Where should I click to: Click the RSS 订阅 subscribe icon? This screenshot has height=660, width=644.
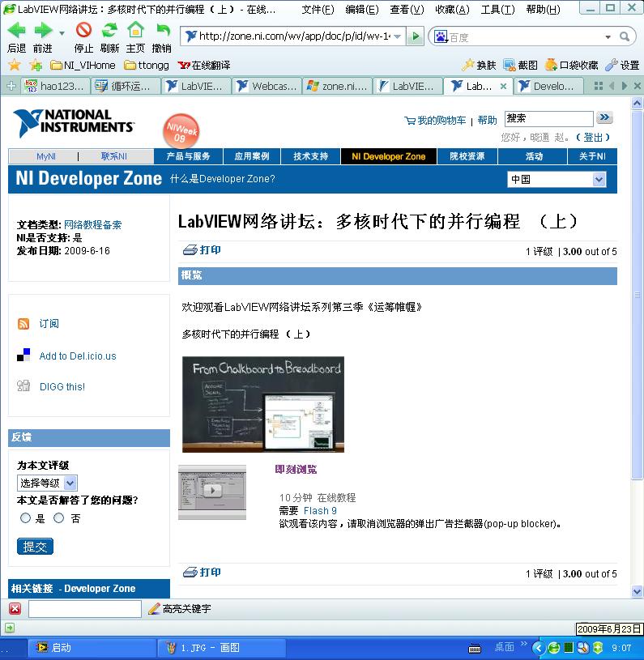click(23, 324)
